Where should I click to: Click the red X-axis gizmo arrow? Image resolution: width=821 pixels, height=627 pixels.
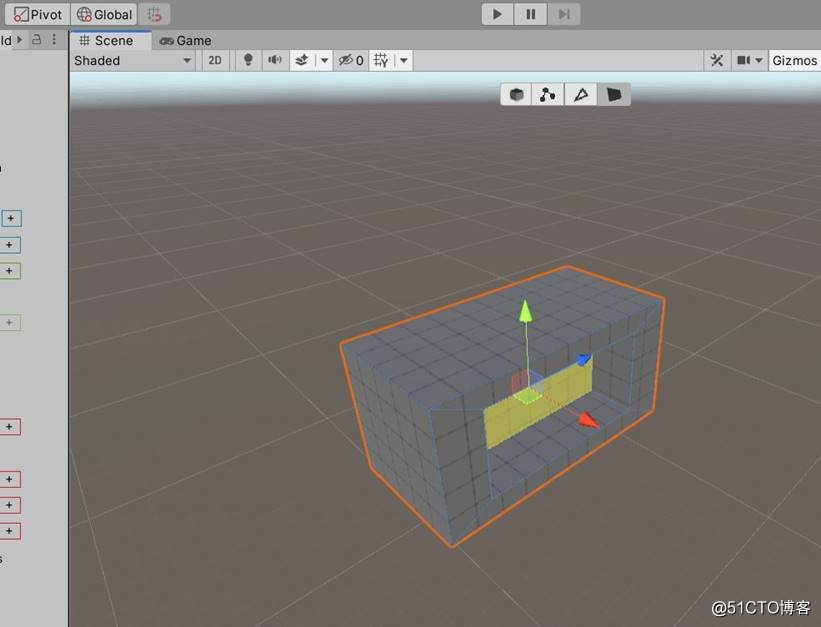[588, 420]
